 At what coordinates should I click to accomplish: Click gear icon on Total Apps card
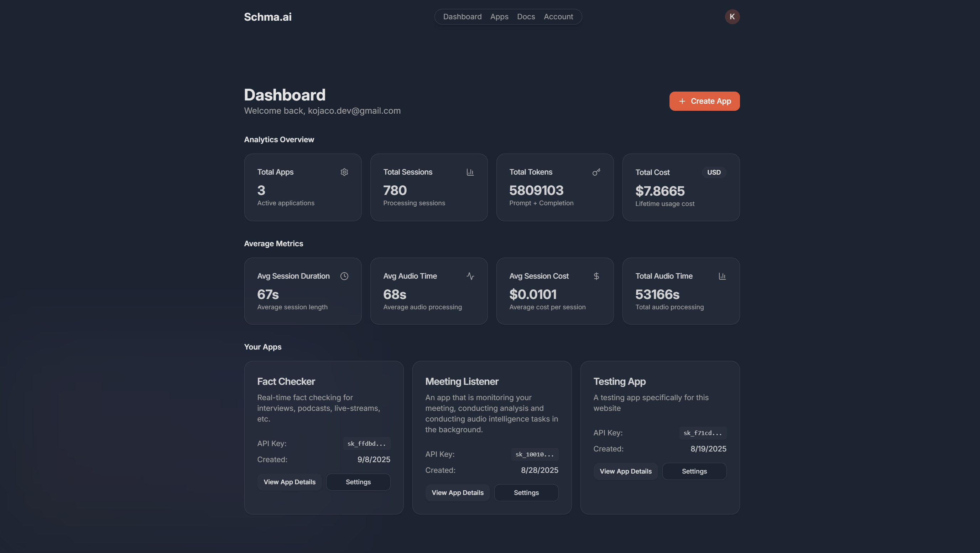point(344,172)
